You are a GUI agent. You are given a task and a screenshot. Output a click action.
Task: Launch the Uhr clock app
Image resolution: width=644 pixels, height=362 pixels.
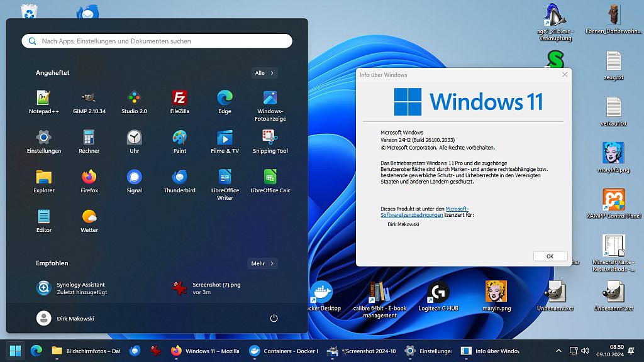point(135,141)
